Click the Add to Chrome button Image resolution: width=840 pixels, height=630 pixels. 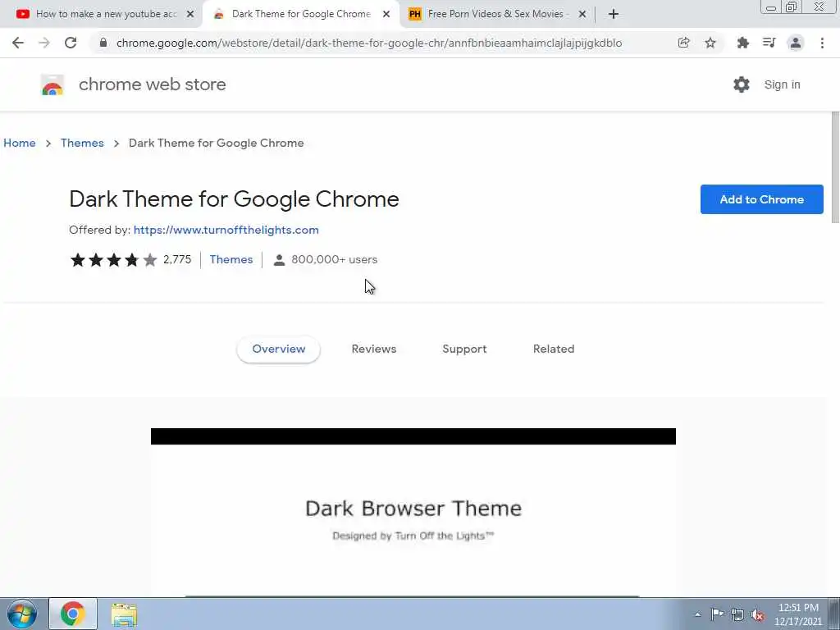pyautogui.click(x=762, y=199)
